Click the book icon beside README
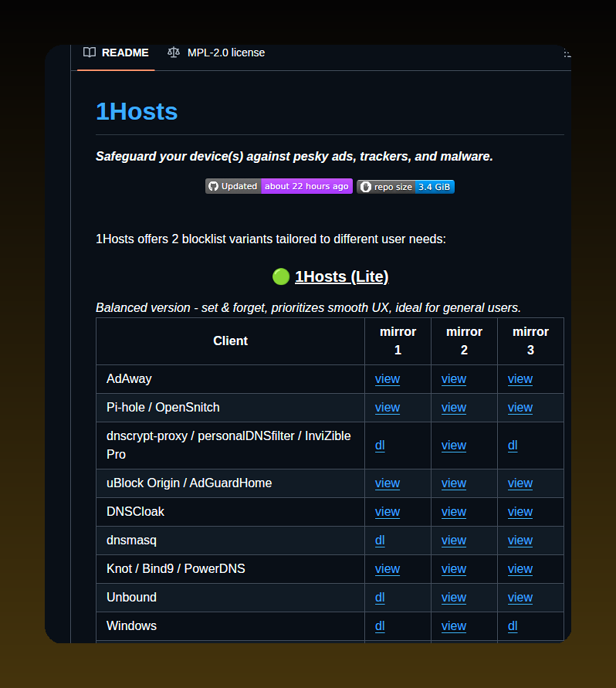Viewport: 616px width, 688px height. pyautogui.click(x=90, y=53)
